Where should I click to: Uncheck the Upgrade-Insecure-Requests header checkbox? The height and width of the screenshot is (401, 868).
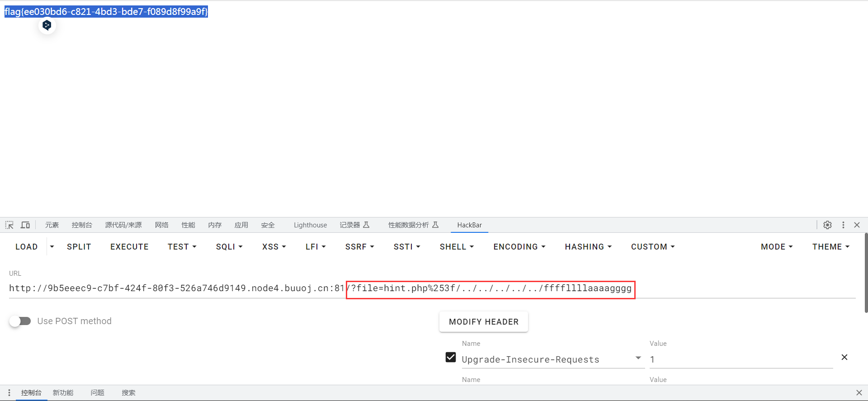tap(451, 357)
